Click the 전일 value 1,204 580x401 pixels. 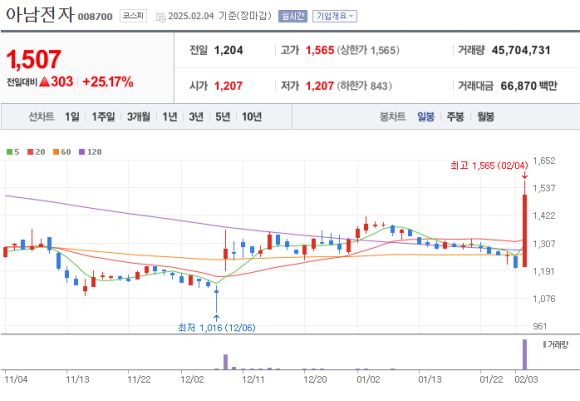coord(229,50)
